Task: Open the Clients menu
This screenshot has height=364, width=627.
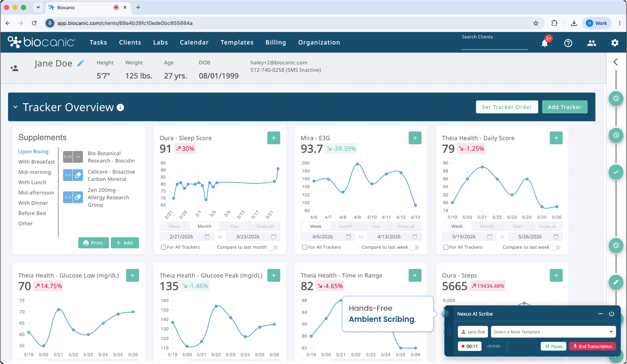Action: click(130, 42)
